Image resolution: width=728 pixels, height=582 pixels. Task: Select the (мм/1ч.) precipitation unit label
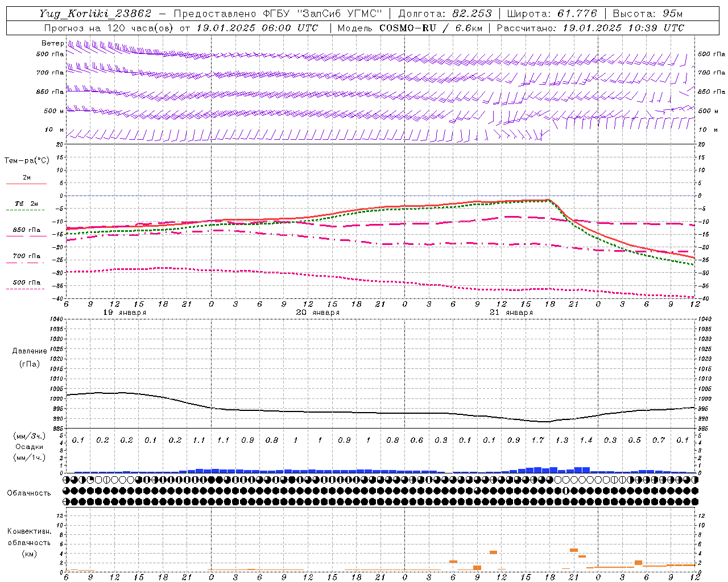pyautogui.click(x=30, y=458)
